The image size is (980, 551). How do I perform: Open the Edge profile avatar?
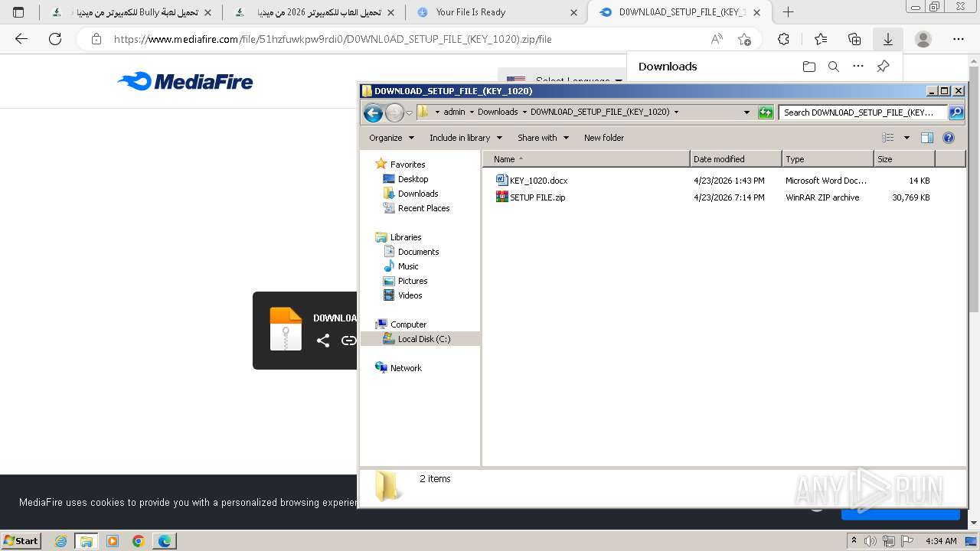[x=923, y=39]
